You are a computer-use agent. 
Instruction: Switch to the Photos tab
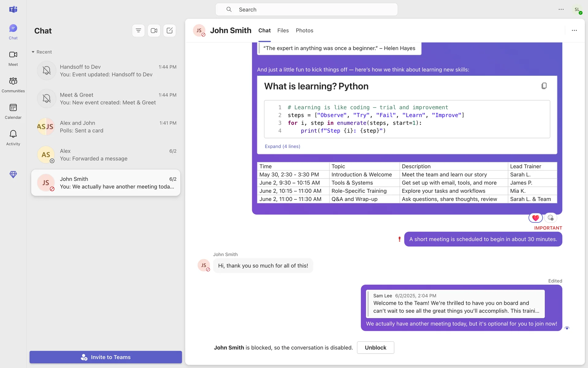tap(304, 30)
